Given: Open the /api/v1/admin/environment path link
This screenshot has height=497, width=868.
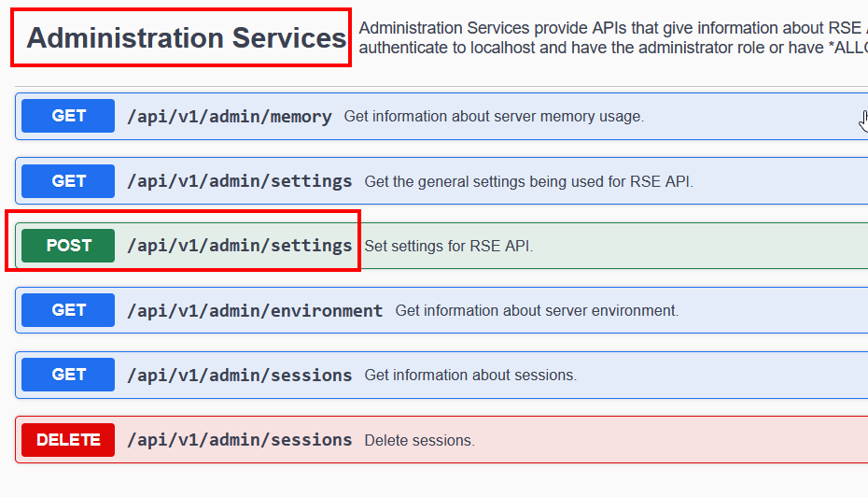Looking at the screenshot, I should pos(254,310).
